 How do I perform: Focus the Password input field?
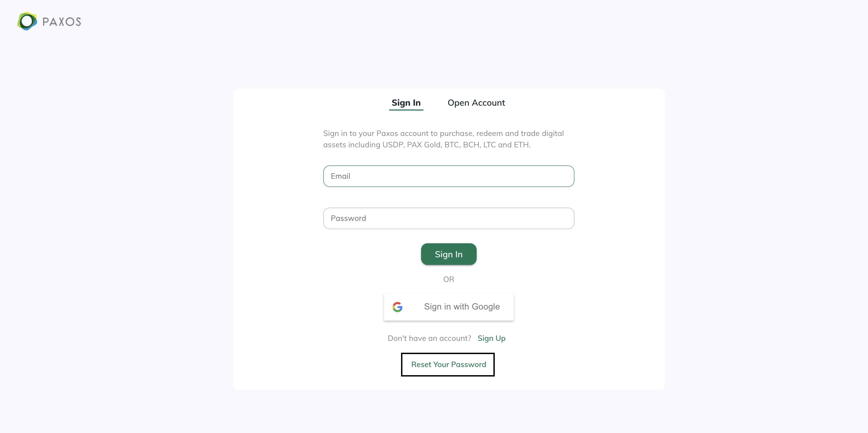(449, 218)
